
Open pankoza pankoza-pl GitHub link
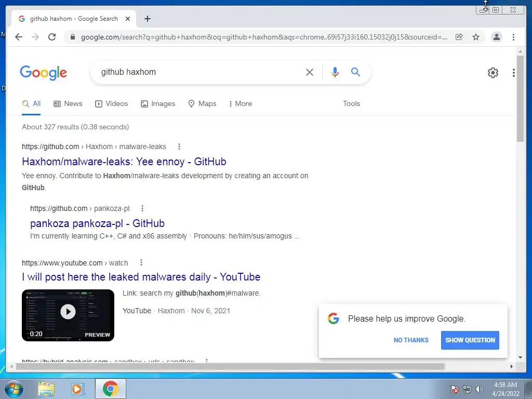pos(97,223)
